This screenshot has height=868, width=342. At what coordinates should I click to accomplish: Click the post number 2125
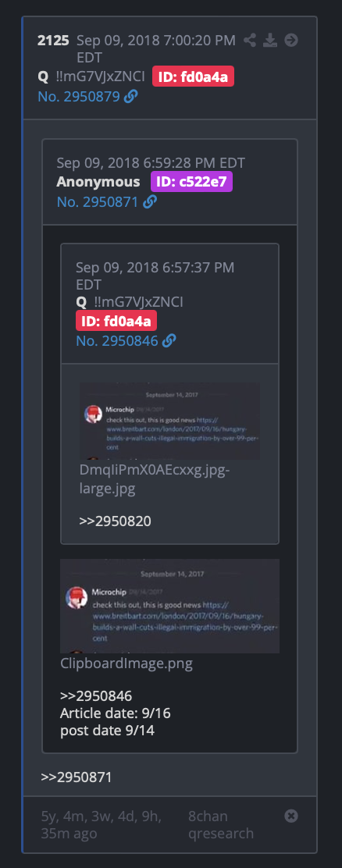point(54,41)
